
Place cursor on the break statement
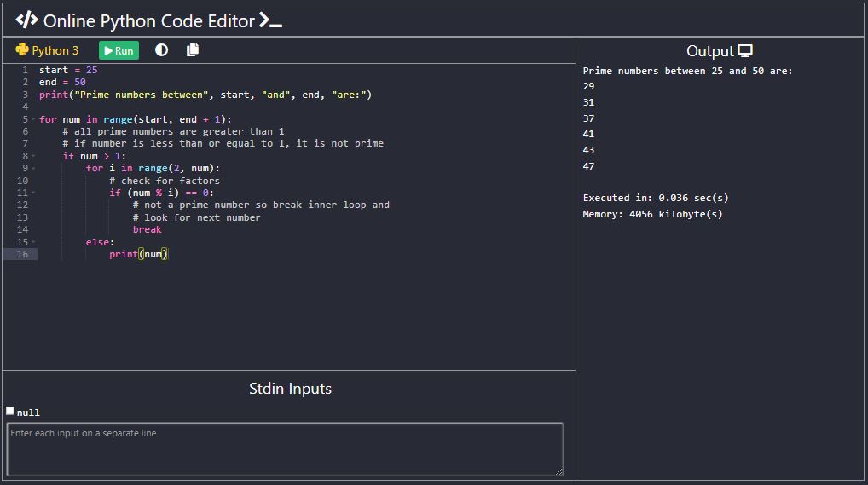point(148,230)
